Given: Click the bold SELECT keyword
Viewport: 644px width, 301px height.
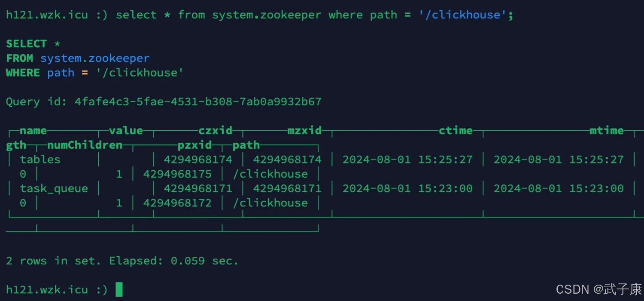Looking at the screenshot, I should tap(26, 44).
